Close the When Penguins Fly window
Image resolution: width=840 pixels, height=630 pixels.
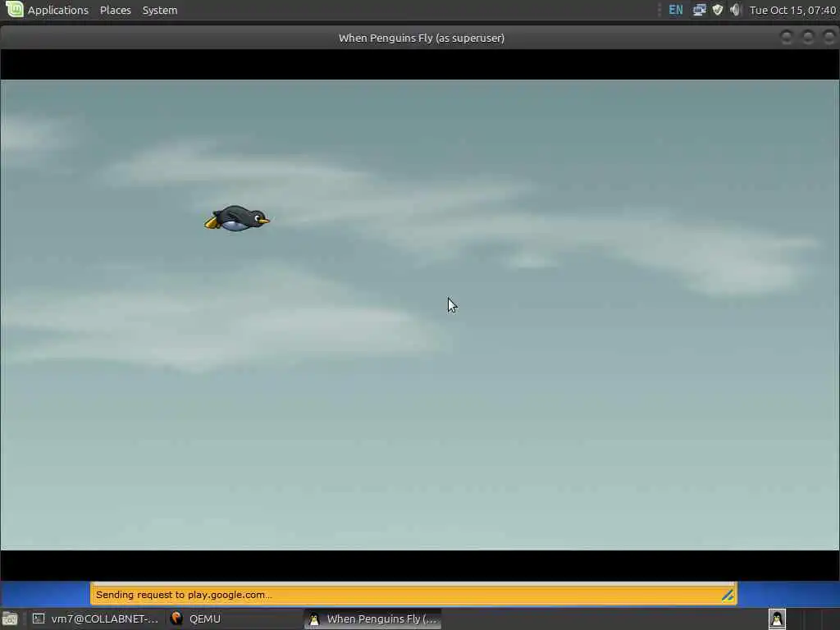[829, 38]
